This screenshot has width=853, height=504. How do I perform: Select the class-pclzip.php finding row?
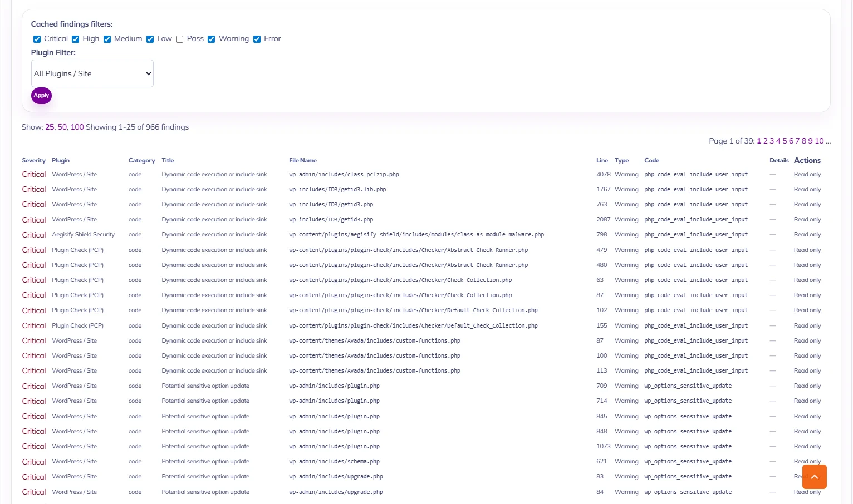(421, 175)
